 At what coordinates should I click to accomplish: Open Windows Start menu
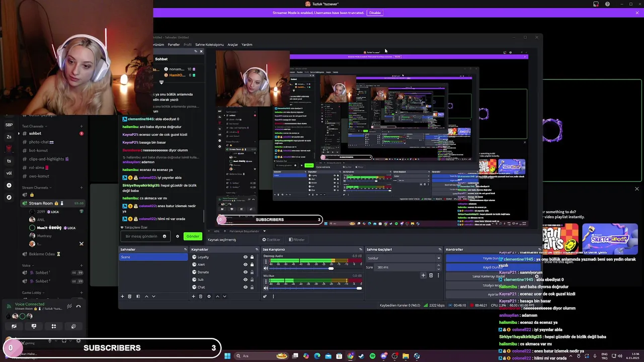[x=227, y=356]
